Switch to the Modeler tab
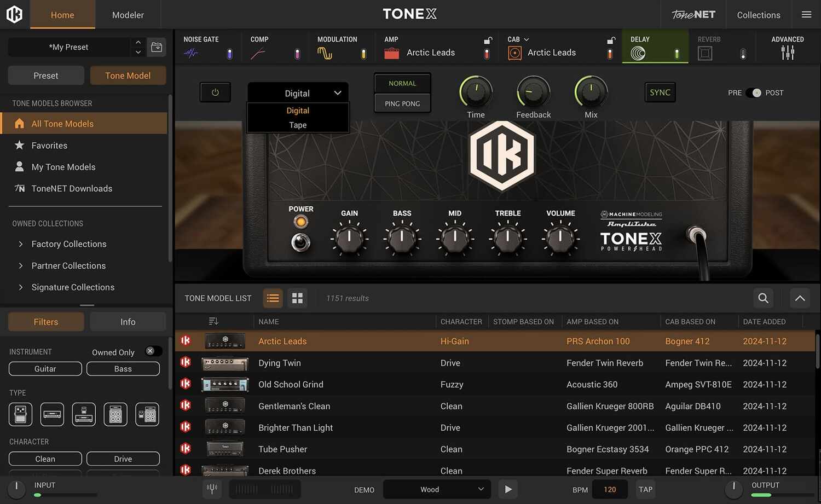The width and height of the screenshot is (821, 504). (x=128, y=15)
